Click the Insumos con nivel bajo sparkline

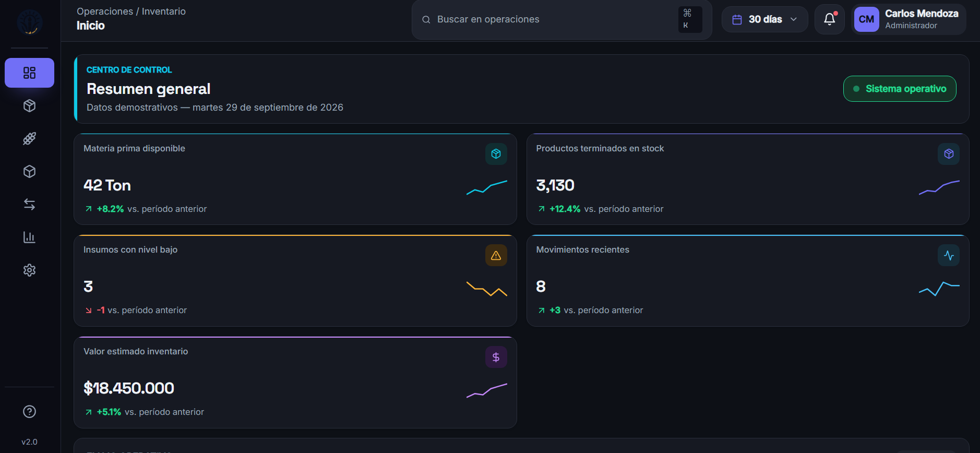click(487, 289)
